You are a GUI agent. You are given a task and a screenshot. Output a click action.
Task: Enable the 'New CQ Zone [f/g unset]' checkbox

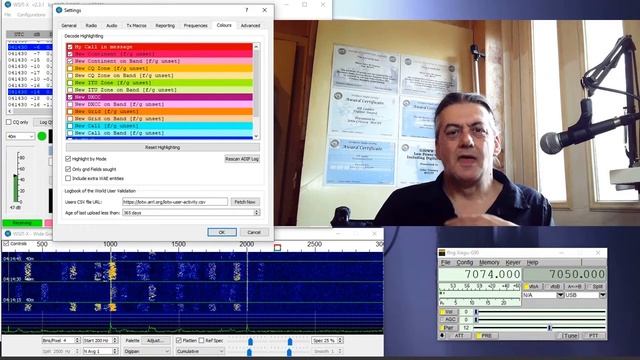[70, 69]
